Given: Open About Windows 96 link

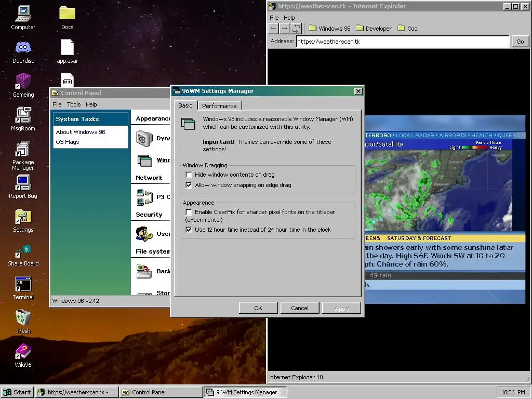Looking at the screenshot, I should coord(81,132).
